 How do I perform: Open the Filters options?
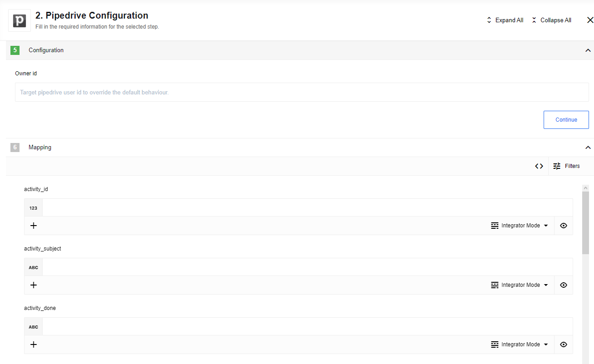(566, 166)
